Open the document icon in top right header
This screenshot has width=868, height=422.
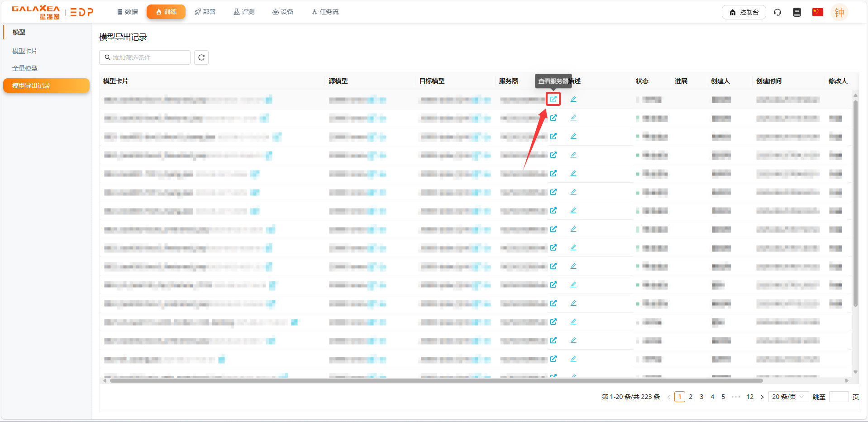(797, 12)
